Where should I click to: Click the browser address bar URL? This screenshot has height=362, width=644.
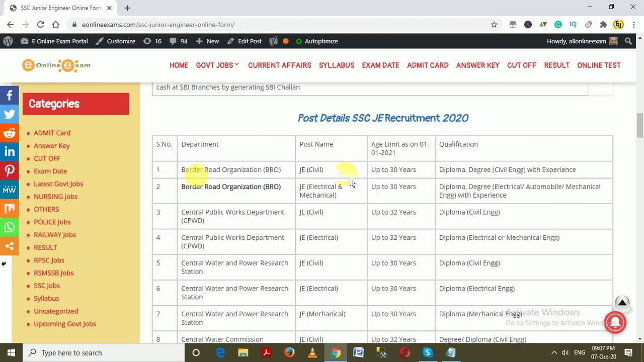(x=158, y=25)
